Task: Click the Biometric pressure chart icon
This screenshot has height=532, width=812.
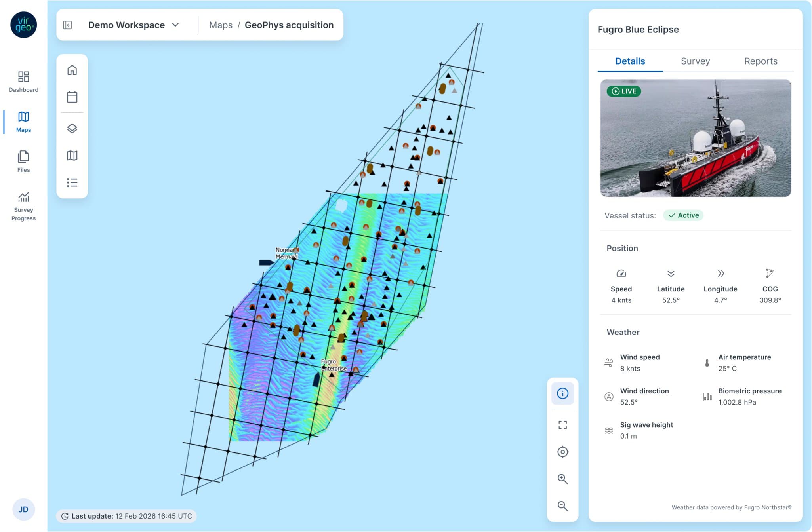Action: click(x=707, y=397)
